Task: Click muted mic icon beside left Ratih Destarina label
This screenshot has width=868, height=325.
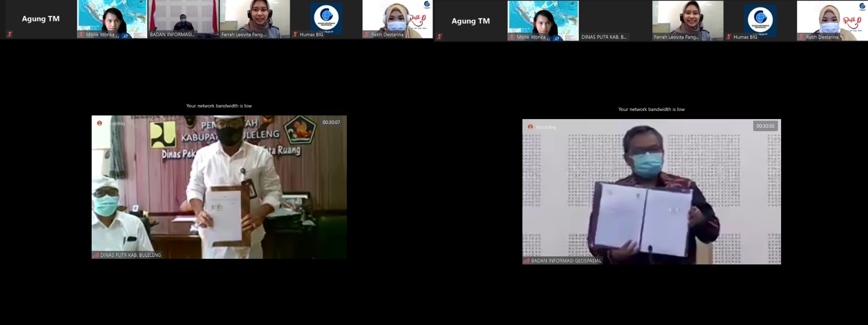Action: (x=367, y=34)
